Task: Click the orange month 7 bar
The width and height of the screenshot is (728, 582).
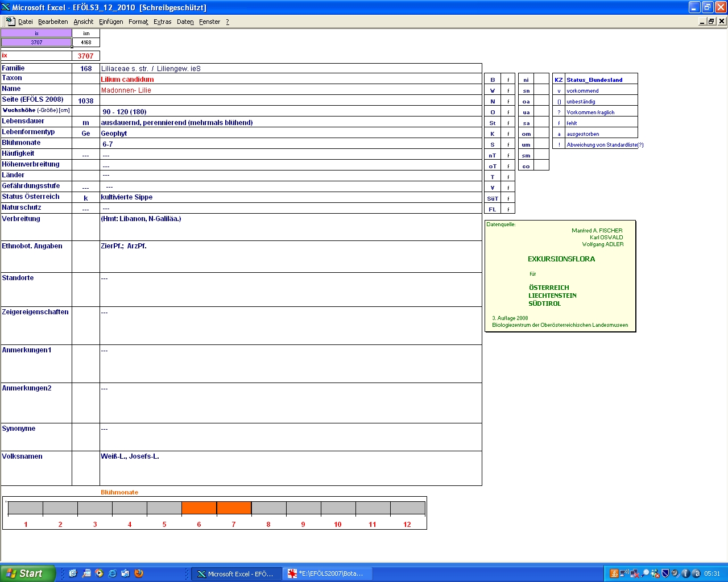Action: pyautogui.click(x=234, y=508)
